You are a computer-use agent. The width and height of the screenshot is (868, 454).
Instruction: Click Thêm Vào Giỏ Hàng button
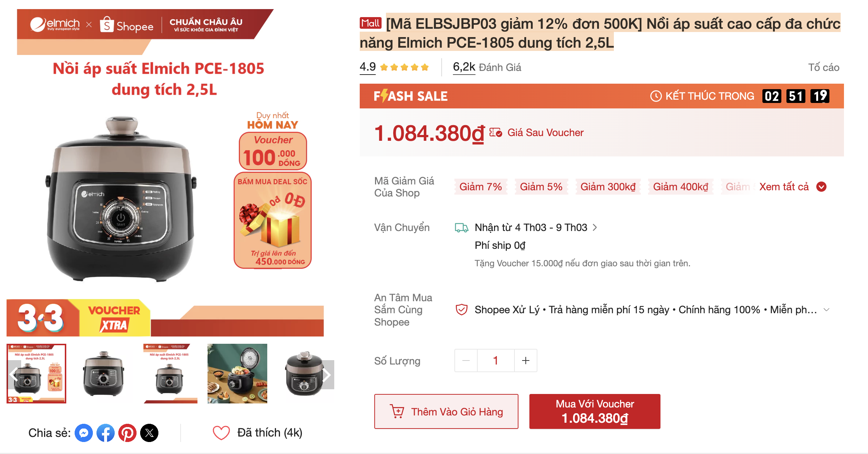point(446,411)
